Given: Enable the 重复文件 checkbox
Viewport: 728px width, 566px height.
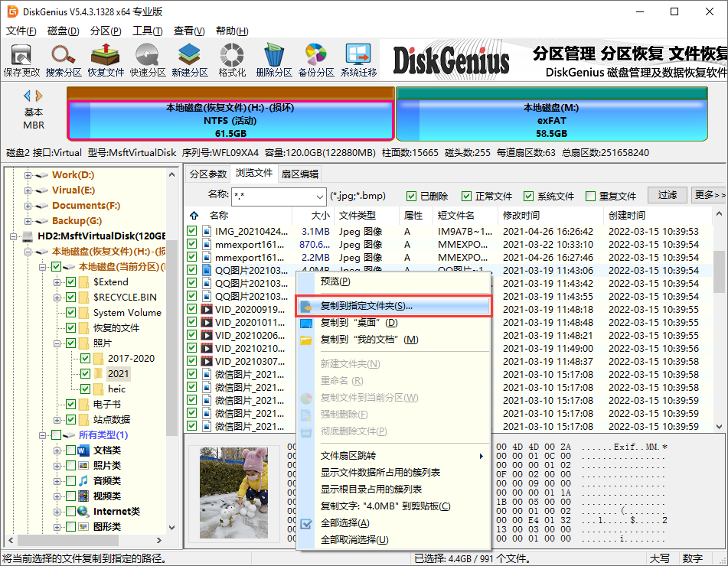Looking at the screenshot, I should (x=590, y=197).
